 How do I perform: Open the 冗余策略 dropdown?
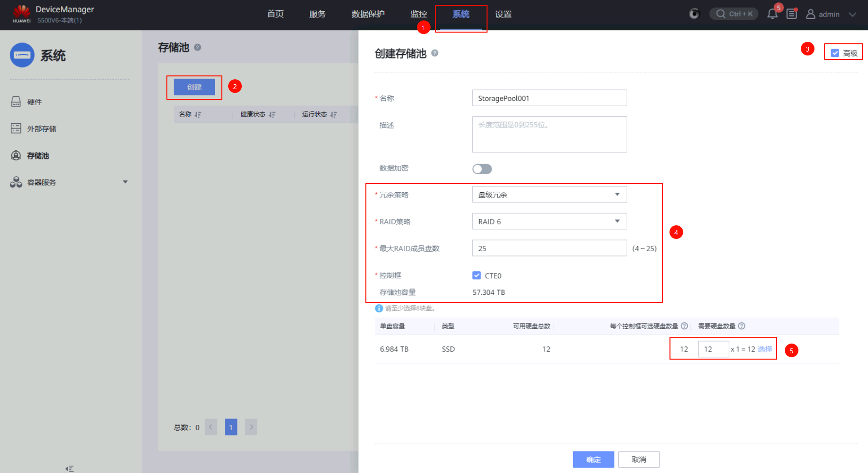[549, 195]
